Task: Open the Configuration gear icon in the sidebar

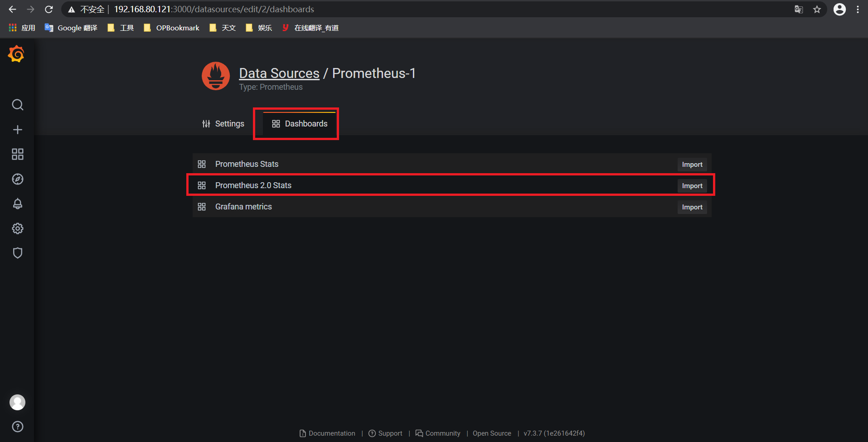Action: coord(17,228)
